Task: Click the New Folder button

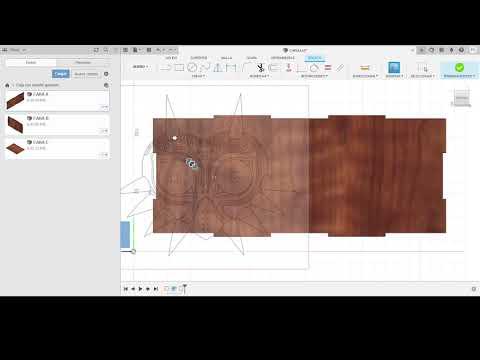Action: pos(86,74)
